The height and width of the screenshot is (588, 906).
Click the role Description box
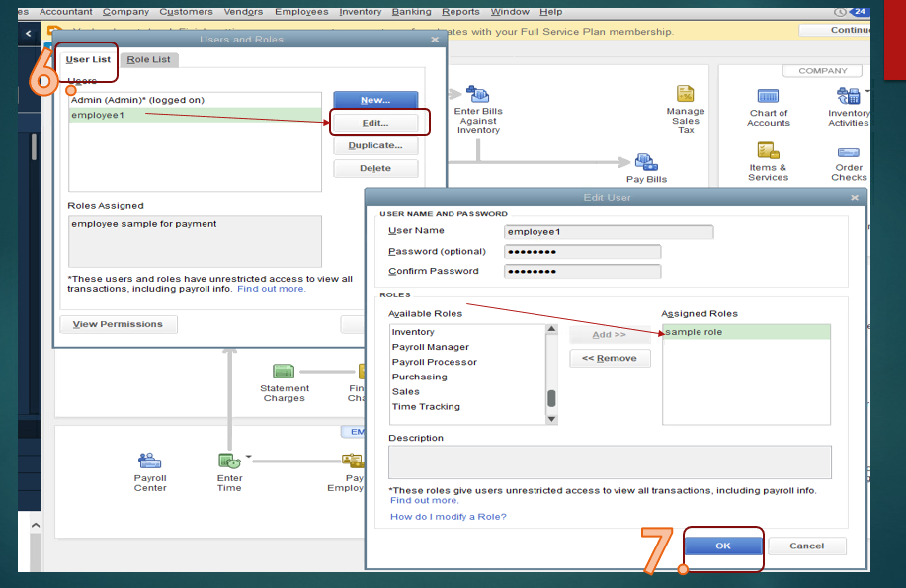pyautogui.click(x=610, y=462)
